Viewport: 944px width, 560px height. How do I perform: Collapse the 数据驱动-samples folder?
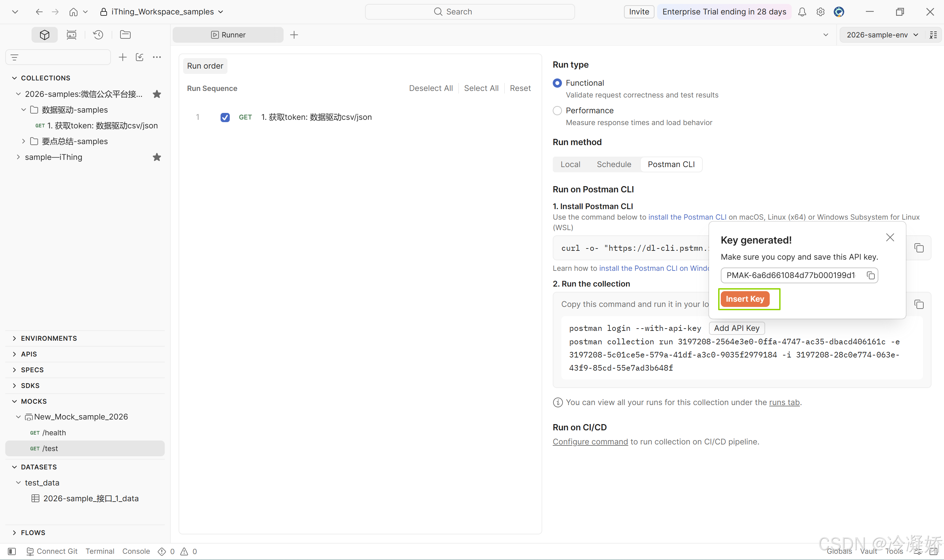pyautogui.click(x=23, y=110)
